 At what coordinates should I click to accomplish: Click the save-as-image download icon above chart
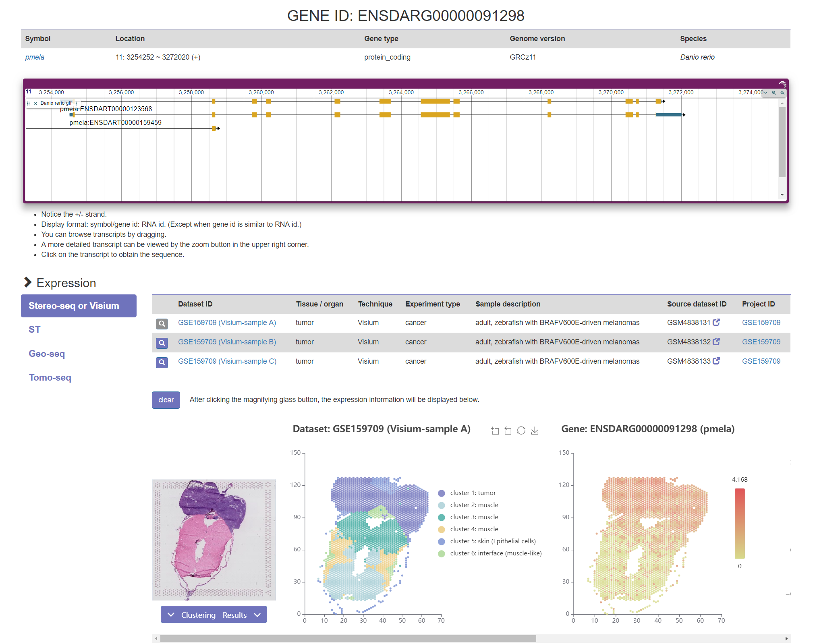[x=535, y=431]
